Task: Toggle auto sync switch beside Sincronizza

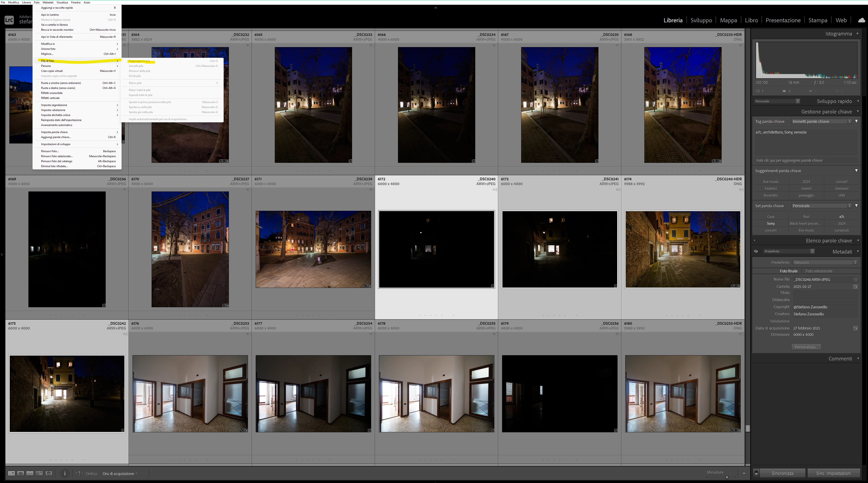Action: pos(756,473)
